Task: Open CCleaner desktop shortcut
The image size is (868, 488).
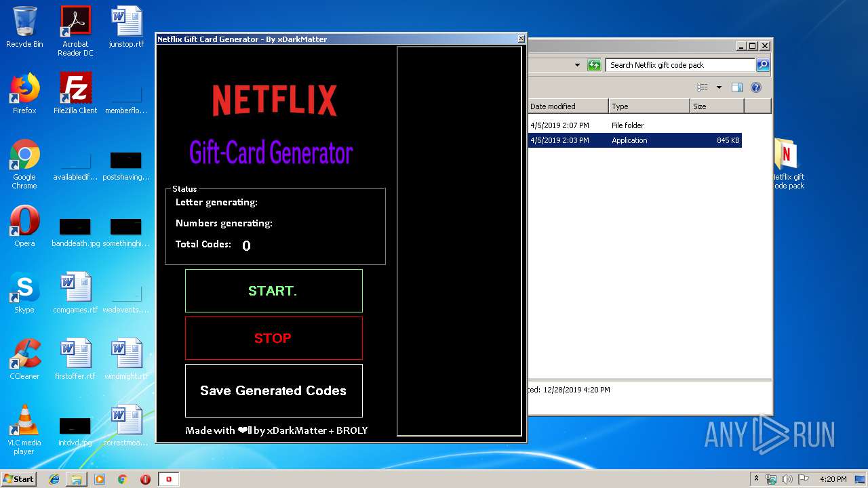Action: click(x=24, y=359)
